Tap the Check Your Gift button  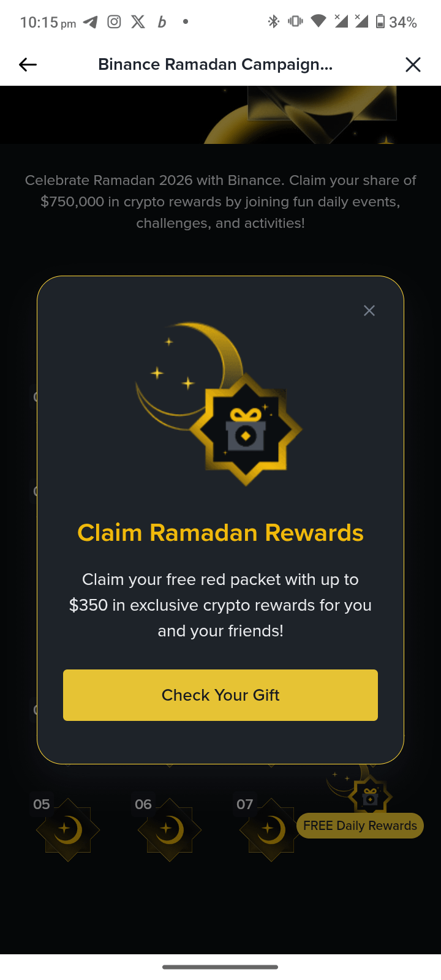(221, 695)
